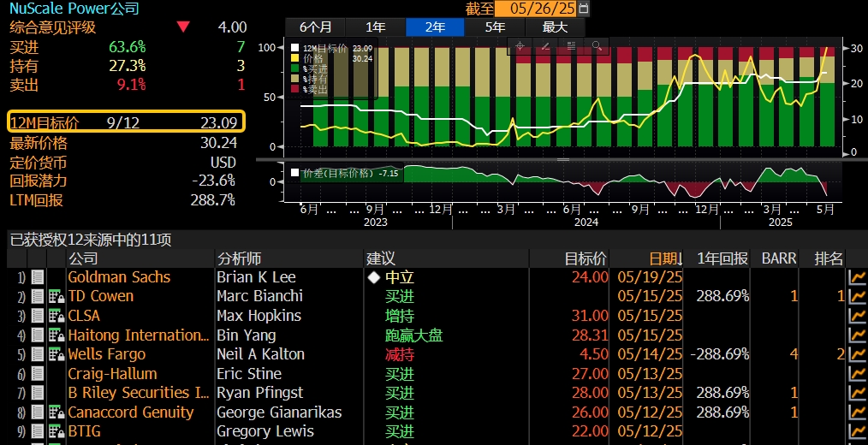Open the Goldman Sachs firm link
868x445 pixels.
pos(119,277)
